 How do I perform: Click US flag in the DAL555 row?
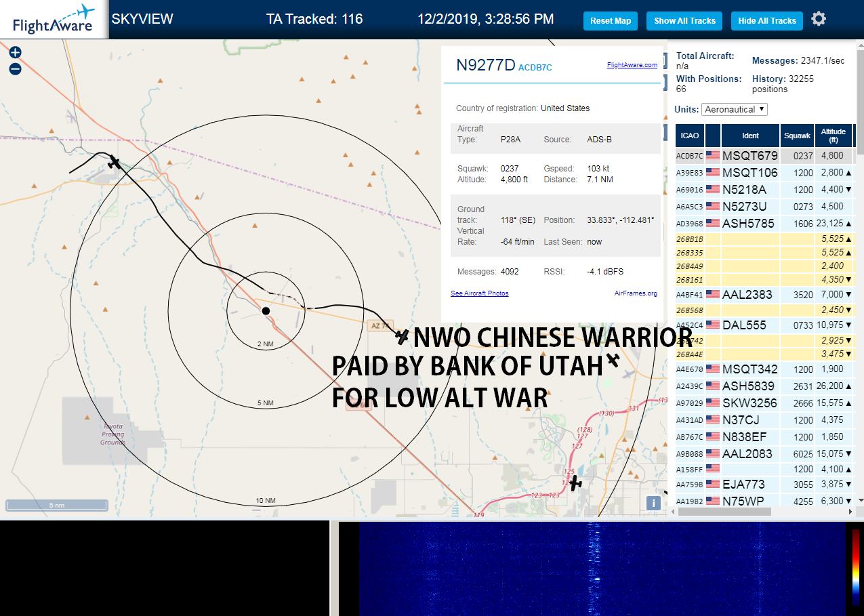[x=713, y=325]
